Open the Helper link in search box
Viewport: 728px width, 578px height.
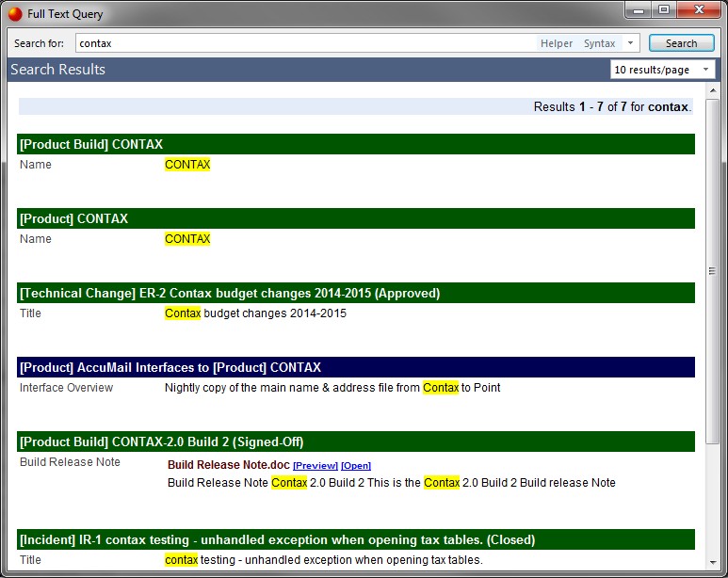[x=557, y=43]
